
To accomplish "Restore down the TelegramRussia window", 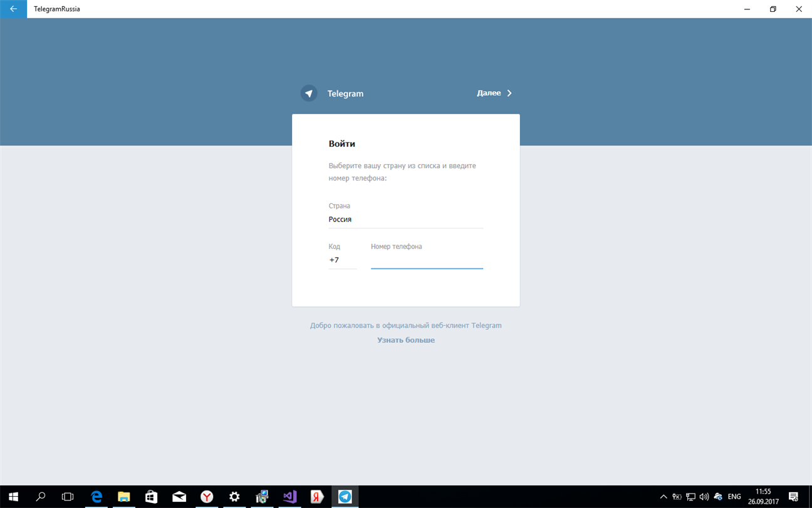I will (773, 9).
